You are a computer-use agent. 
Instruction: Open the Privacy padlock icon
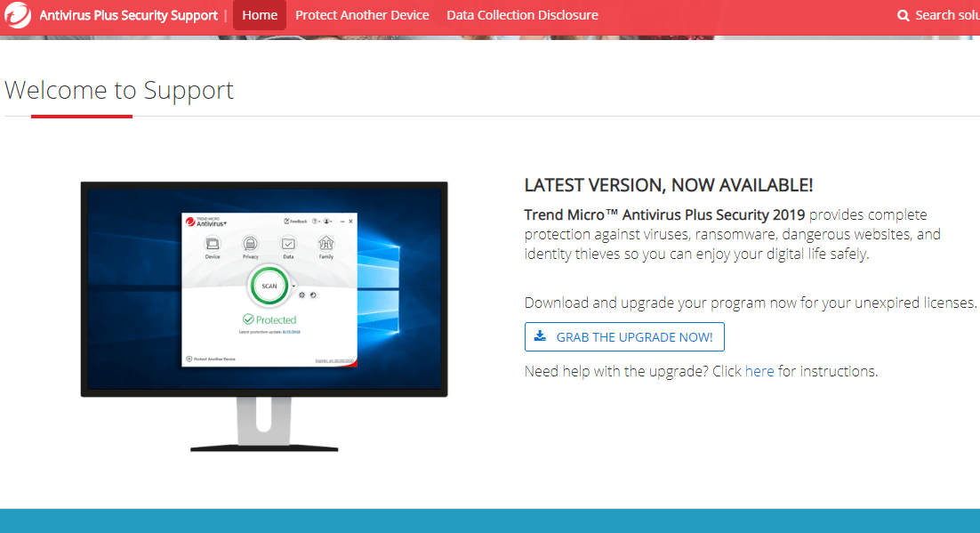[250, 243]
